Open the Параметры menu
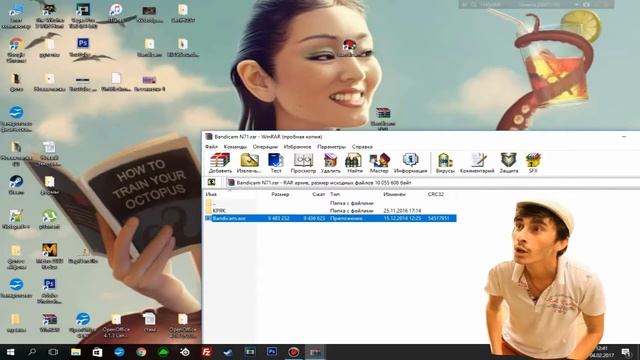Screen dimensions: 640x360 331,147
